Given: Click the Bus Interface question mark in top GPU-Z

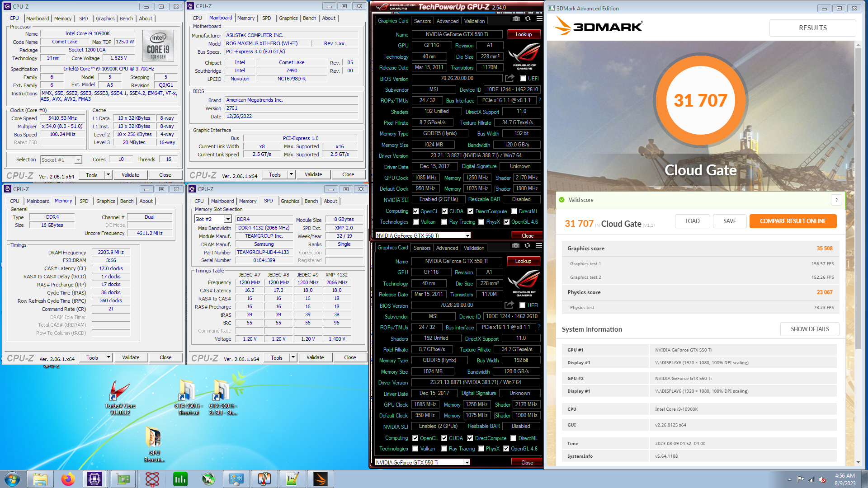Looking at the screenshot, I should tap(539, 100).
